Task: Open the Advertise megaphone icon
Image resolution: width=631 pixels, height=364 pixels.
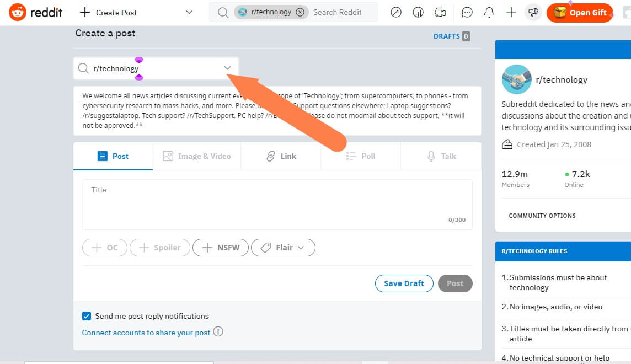Action: pos(533,12)
